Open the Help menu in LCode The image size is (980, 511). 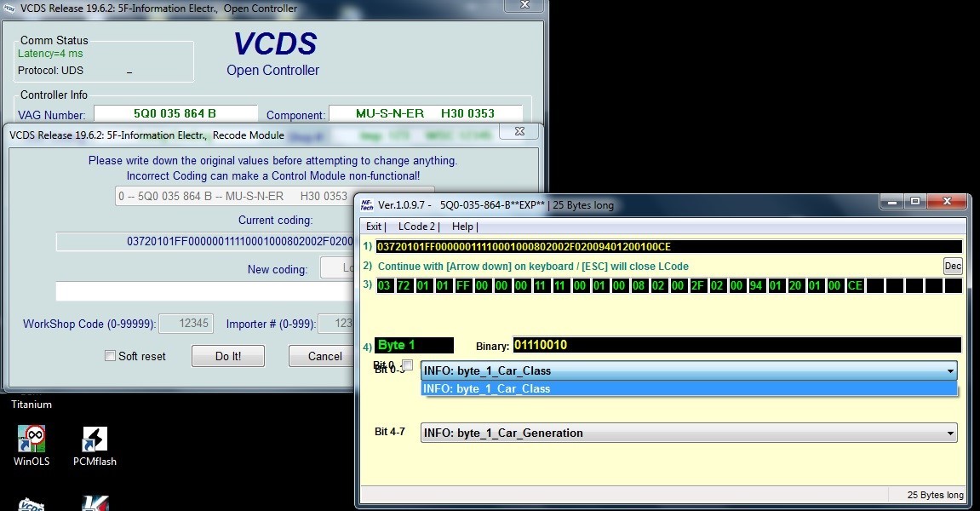pyautogui.click(x=462, y=227)
